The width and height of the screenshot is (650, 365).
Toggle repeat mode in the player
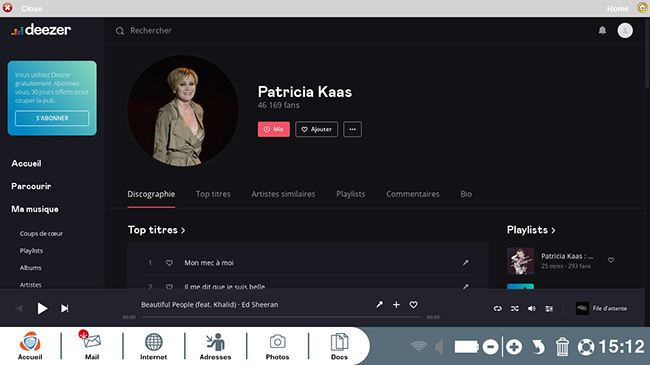click(497, 308)
